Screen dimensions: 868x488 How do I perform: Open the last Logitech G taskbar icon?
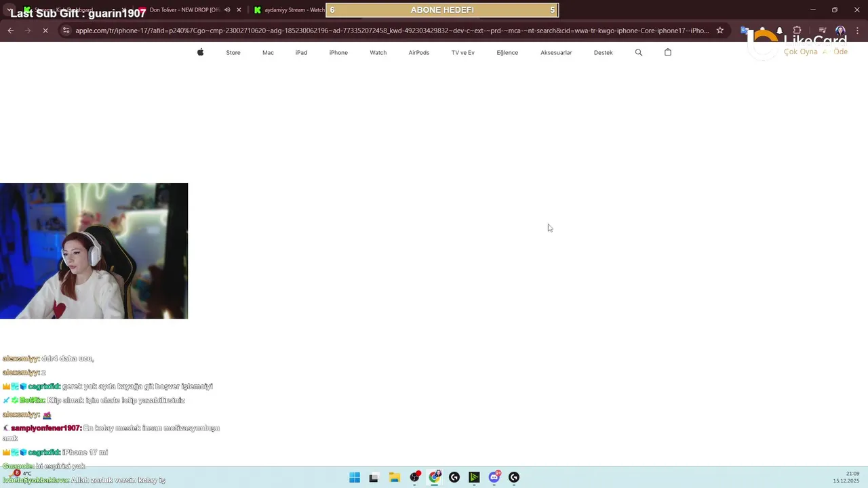pos(514,477)
